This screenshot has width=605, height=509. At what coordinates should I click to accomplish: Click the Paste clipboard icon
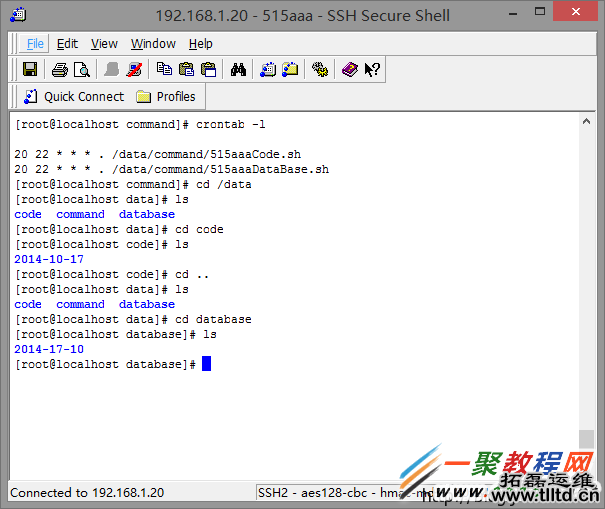[186, 69]
